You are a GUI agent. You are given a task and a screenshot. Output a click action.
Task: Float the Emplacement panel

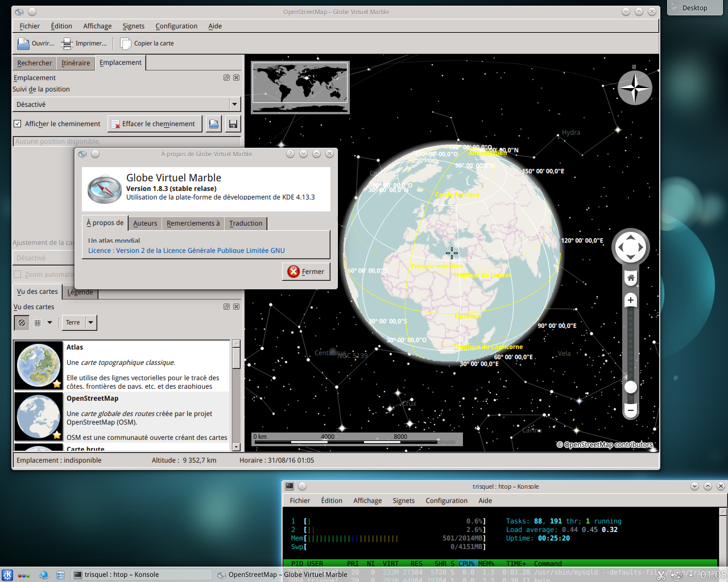[x=227, y=78]
